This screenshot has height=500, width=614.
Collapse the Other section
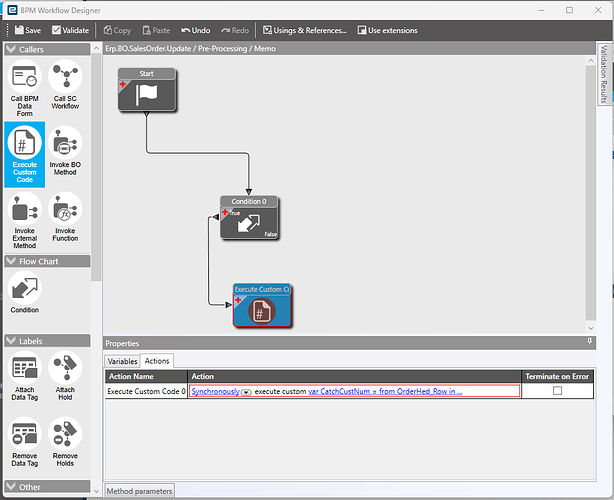(x=11, y=487)
